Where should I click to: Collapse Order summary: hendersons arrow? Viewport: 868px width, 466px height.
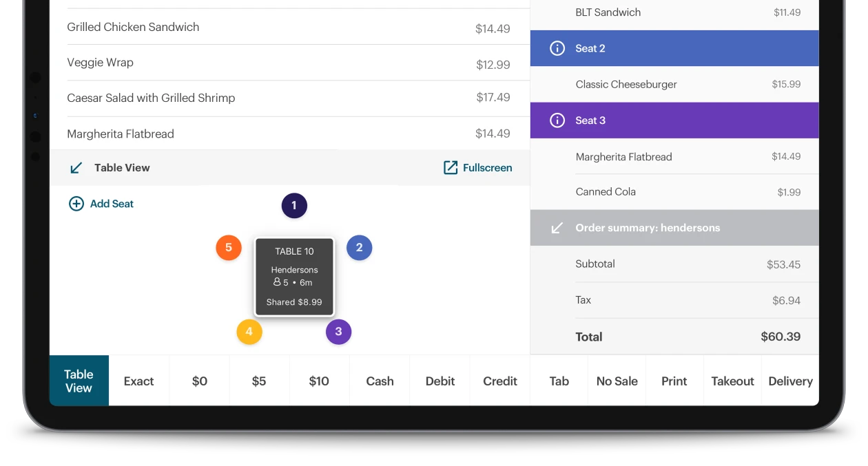[557, 228]
